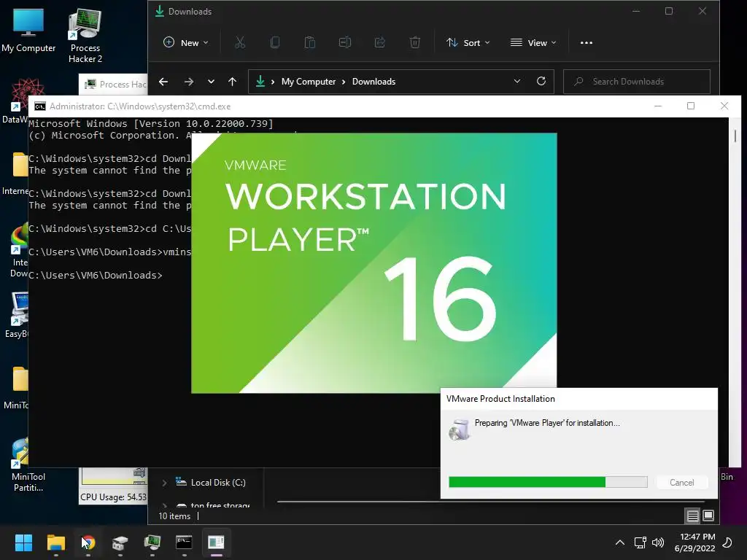
Task: Click the Windows Start button
Action: [23, 542]
